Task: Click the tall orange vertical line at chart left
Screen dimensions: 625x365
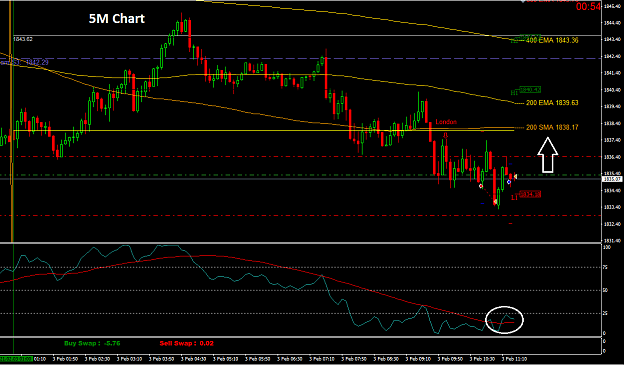Action: click(x=12, y=121)
